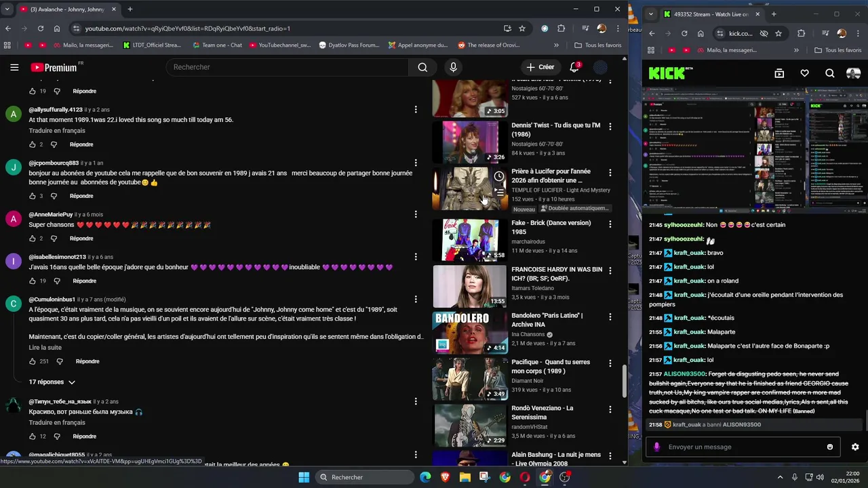Open Dyatlov Pass Forum bookmark
This screenshot has height=488, width=868.
point(349,45)
